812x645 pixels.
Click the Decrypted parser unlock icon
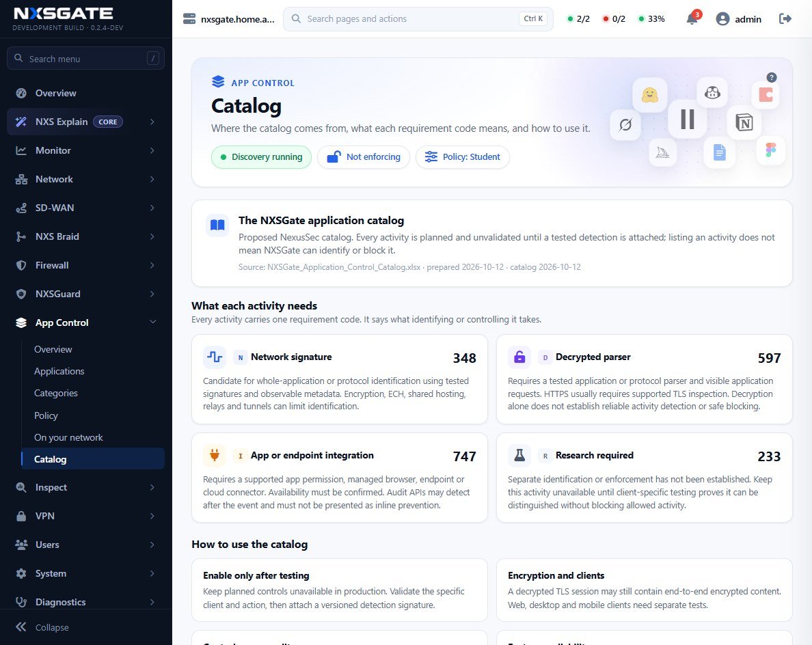519,357
